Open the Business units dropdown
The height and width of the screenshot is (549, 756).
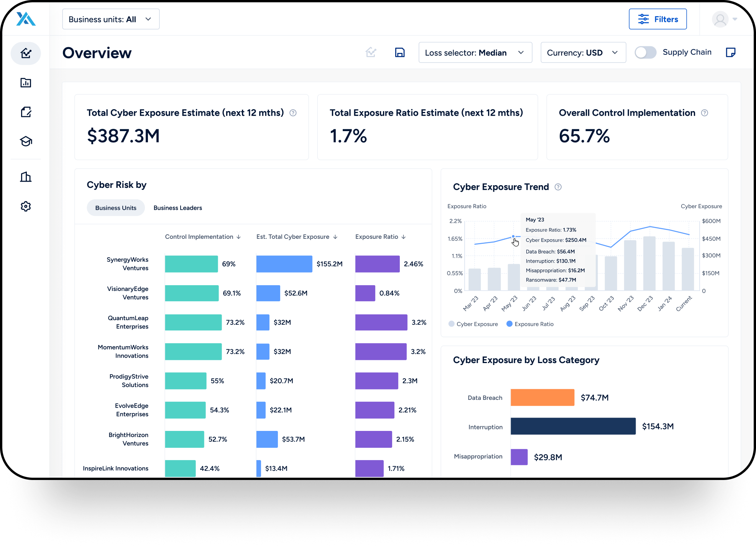[x=111, y=19]
